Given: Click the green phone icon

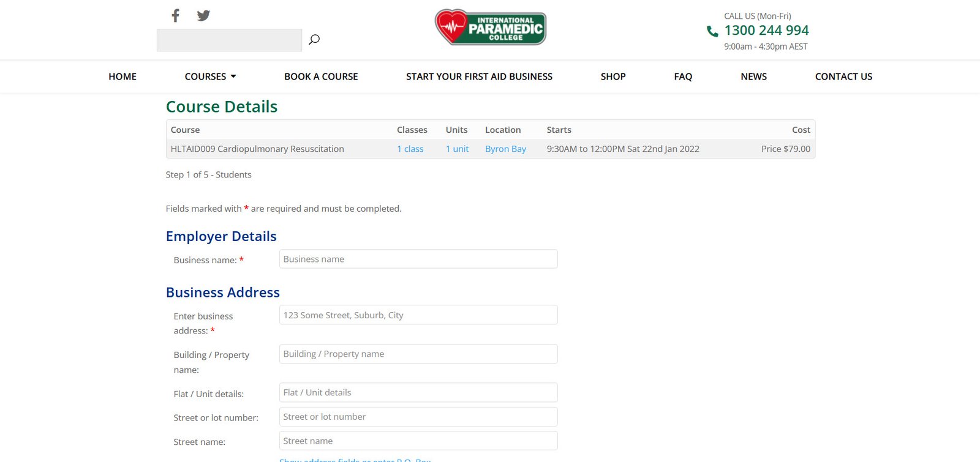Looking at the screenshot, I should [x=712, y=31].
